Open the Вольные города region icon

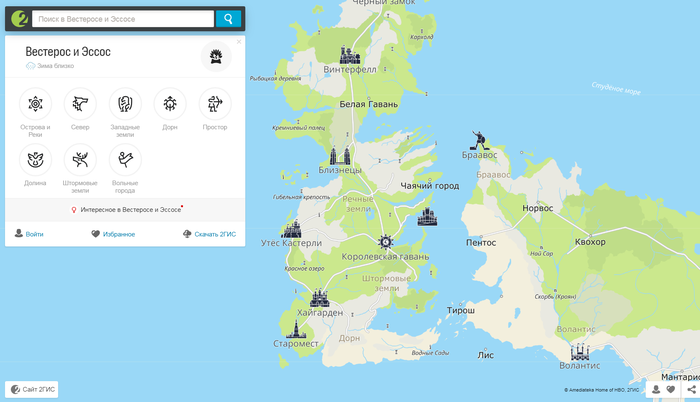[x=125, y=159]
